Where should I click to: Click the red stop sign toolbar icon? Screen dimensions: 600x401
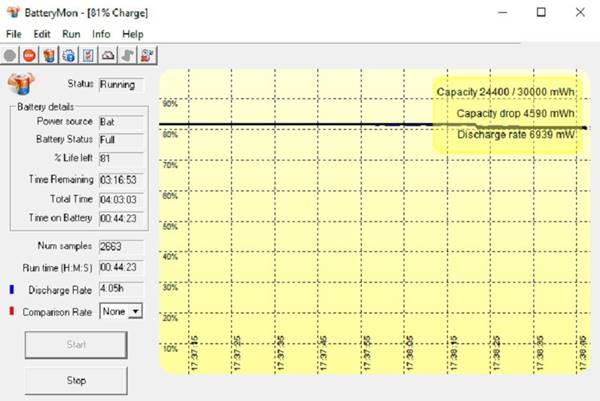tap(29, 56)
